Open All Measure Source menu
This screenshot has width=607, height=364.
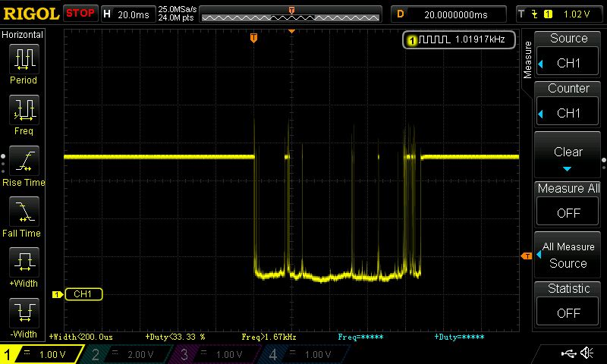(568, 256)
